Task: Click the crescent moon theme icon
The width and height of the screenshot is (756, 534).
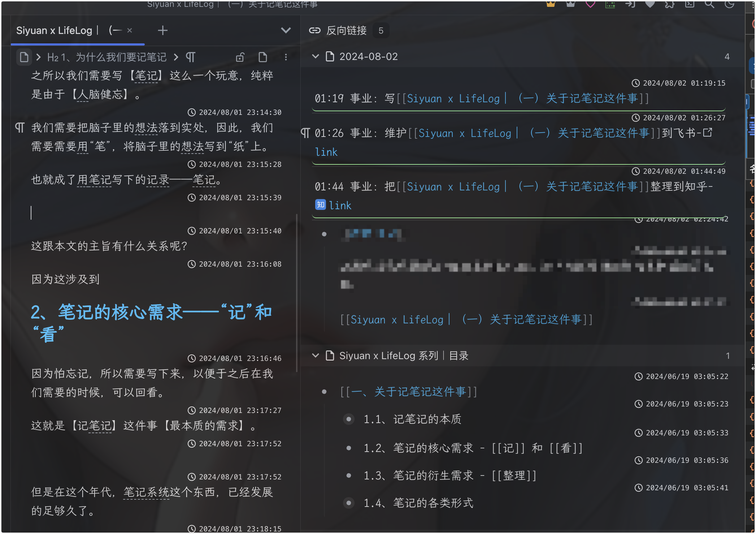Action: pos(729,4)
